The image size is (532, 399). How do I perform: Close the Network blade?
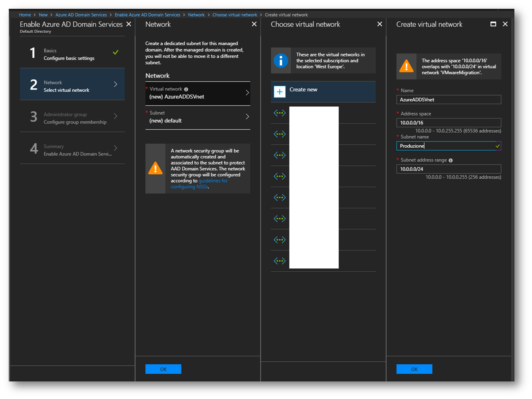pyautogui.click(x=254, y=24)
